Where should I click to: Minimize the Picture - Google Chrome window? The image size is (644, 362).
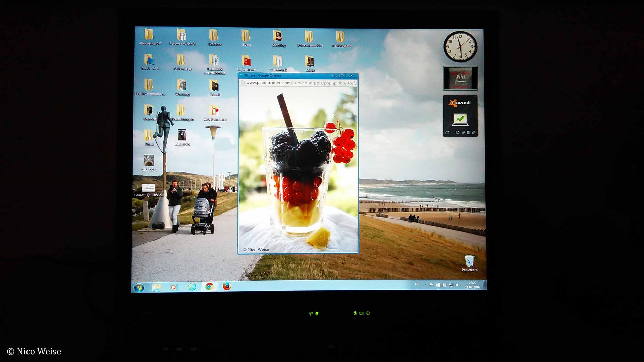(x=335, y=76)
